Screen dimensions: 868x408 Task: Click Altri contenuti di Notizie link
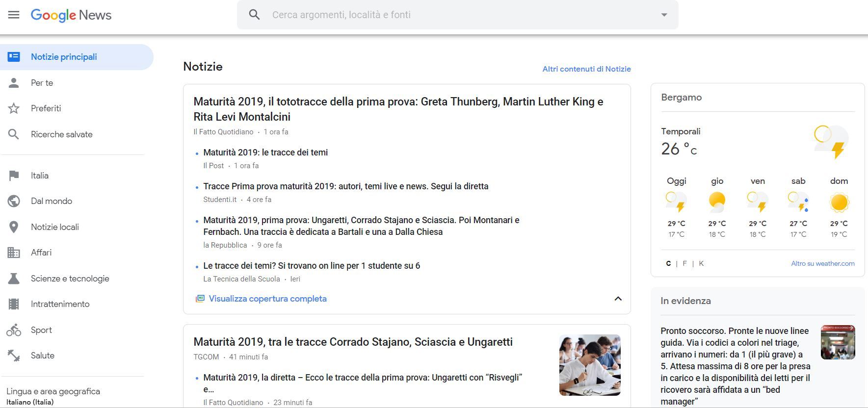pos(586,69)
